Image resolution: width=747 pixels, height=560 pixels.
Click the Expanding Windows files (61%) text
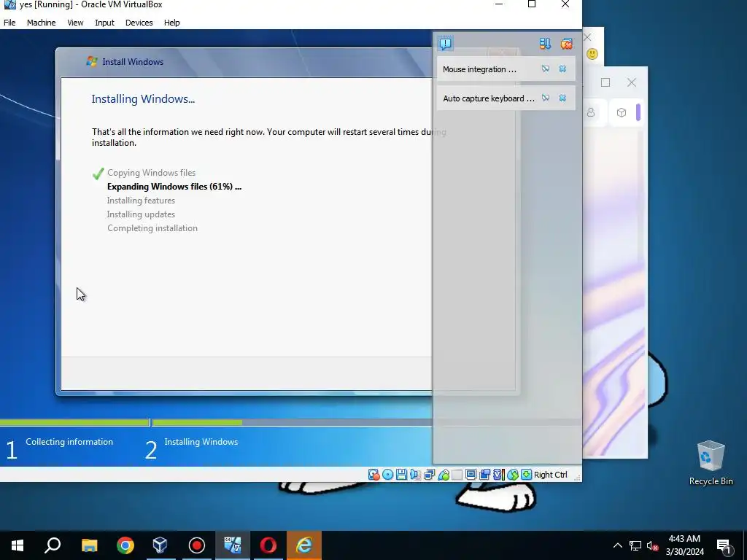click(x=174, y=187)
